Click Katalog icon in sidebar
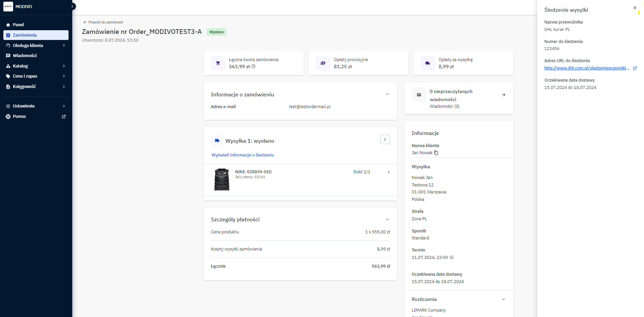 click(8, 66)
